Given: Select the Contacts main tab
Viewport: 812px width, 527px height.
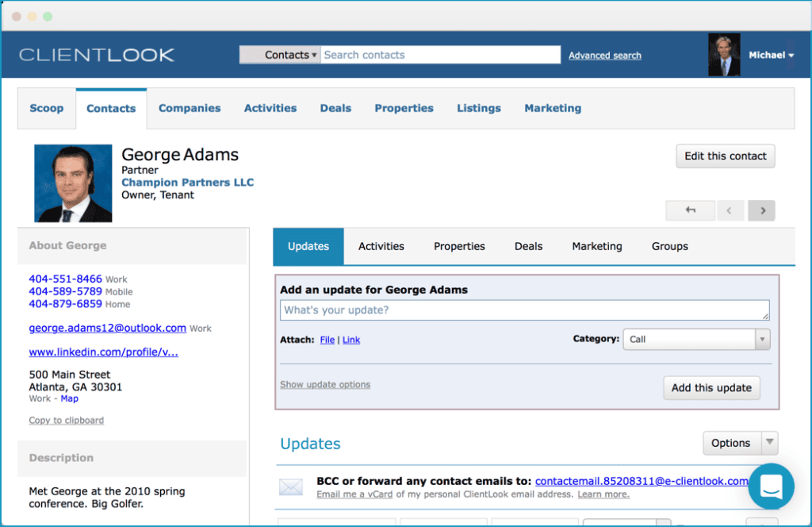Looking at the screenshot, I should click(111, 109).
